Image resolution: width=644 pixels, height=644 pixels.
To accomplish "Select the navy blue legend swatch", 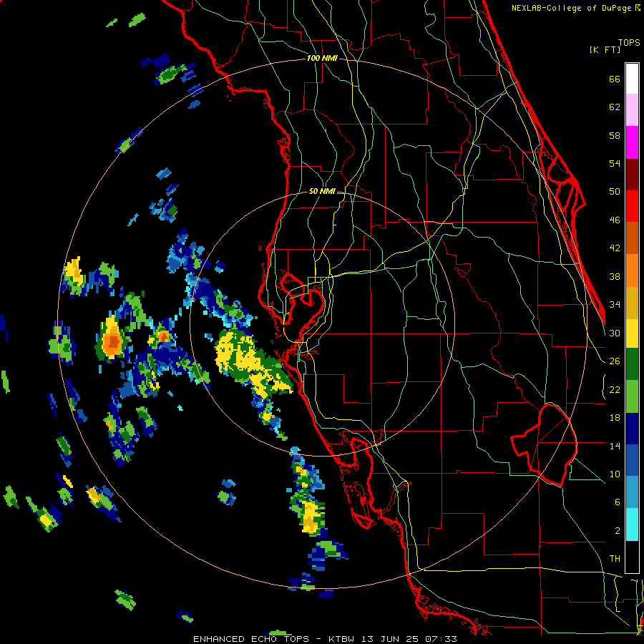I will (x=632, y=429).
